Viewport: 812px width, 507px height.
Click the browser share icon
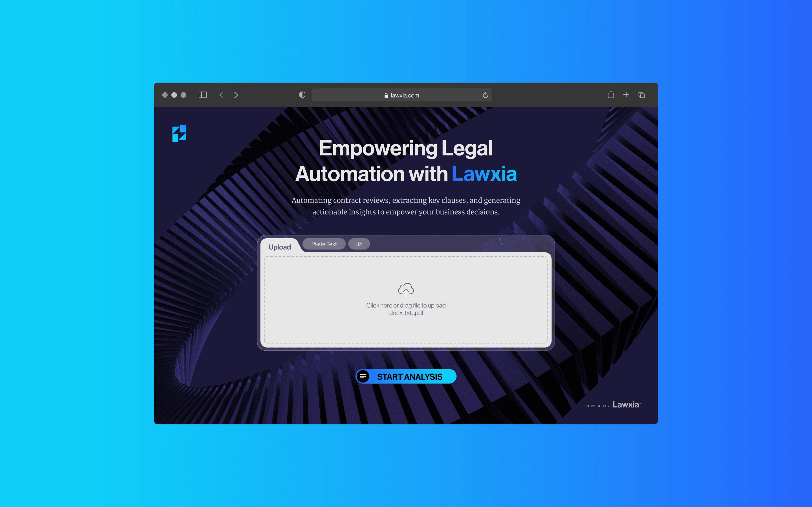pos(610,95)
